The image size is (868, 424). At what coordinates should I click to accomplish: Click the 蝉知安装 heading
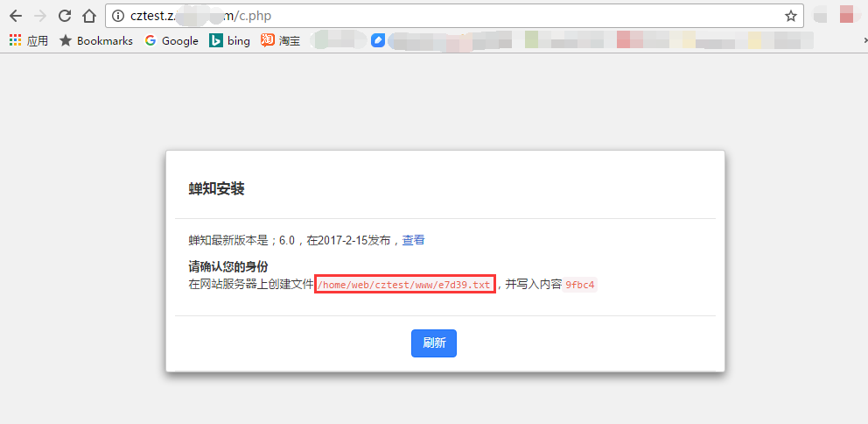coord(216,189)
